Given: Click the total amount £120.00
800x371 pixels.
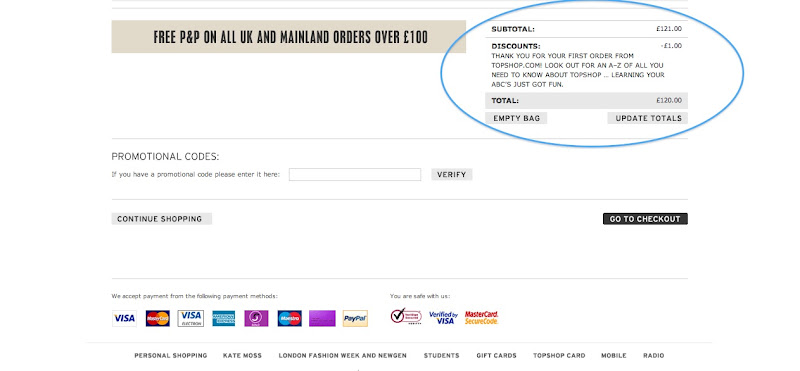Looking at the screenshot, I should (x=669, y=101).
